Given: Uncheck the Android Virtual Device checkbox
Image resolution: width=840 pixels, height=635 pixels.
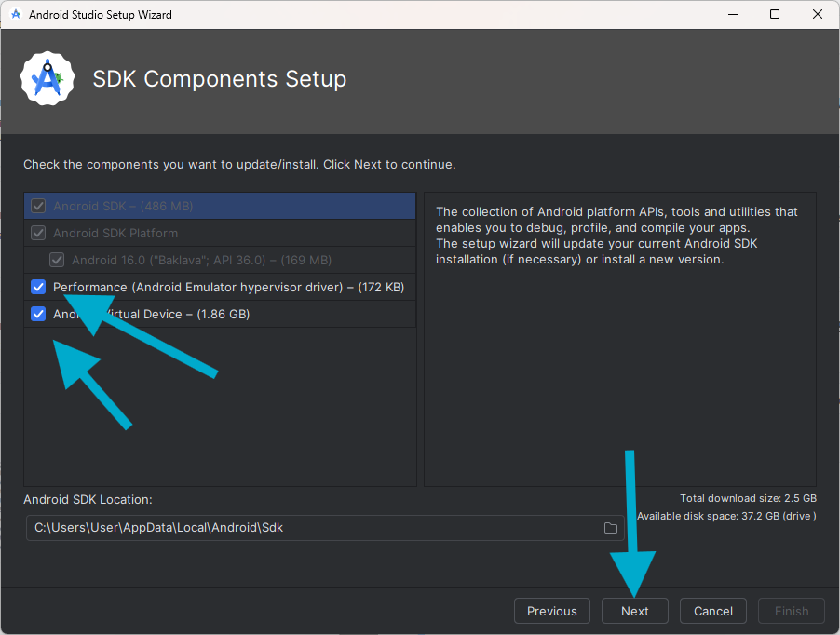Looking at the screenshot, I should tap(38, 314).
